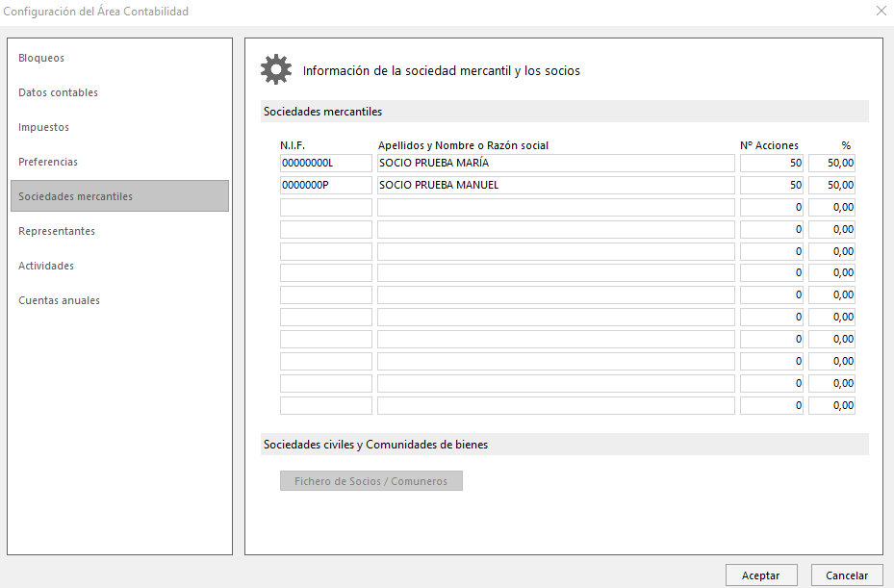Click the N.I.F. field containing 0000000P

point(326,185)
